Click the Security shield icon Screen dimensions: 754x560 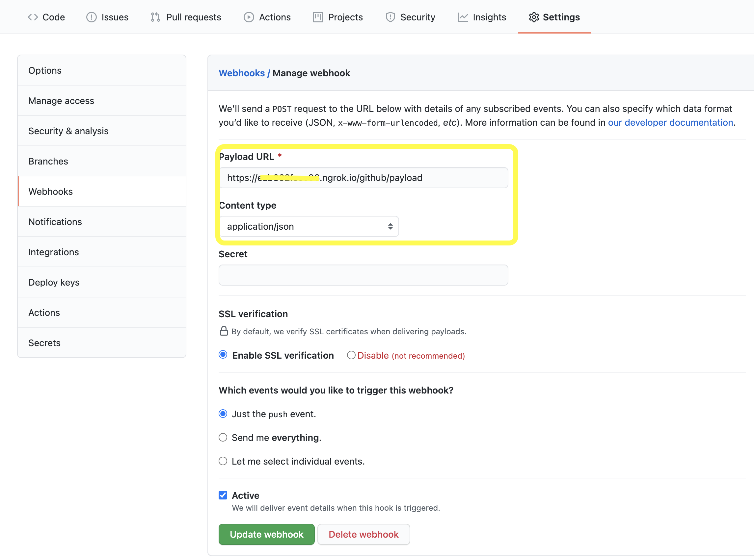click(390, 17)
